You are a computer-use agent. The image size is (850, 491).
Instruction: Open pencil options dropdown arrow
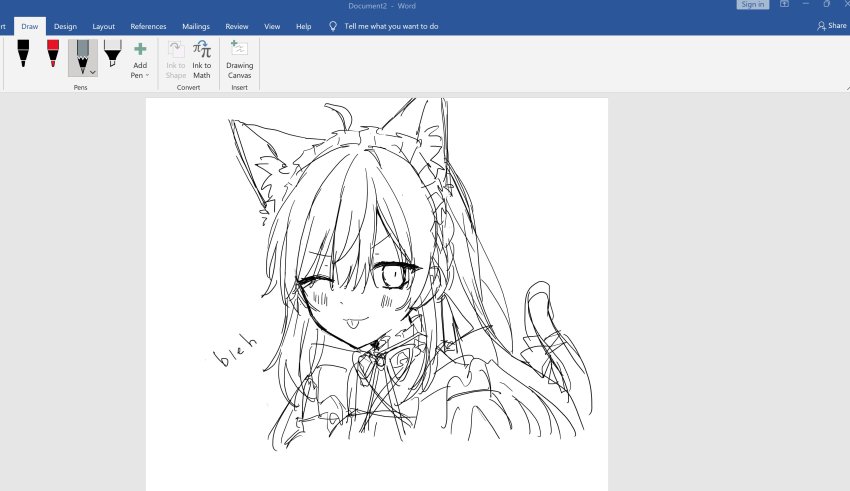93,72
